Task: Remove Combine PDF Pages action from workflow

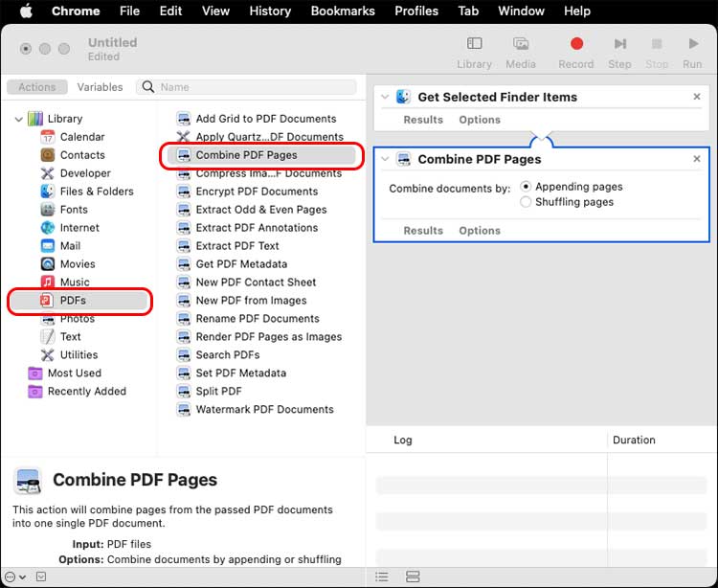Action: [x=697, y=158]
